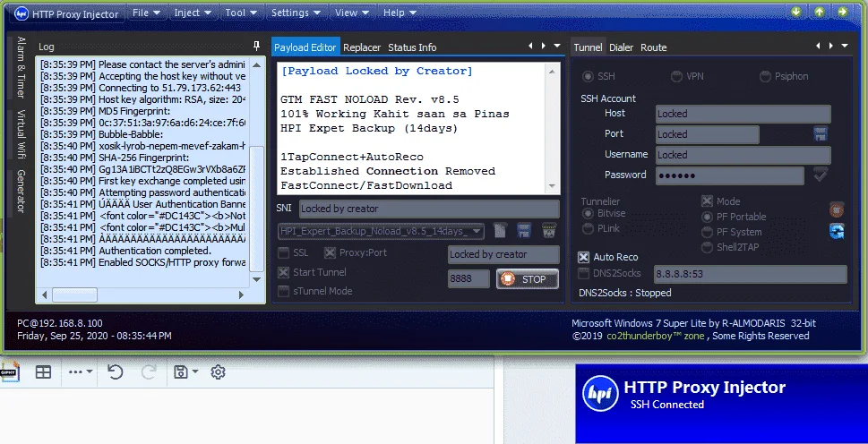This screenshot has height=444, width=868.
Task: Click the undo arrow in lower toolbar
Action: [x=116, y=372]
